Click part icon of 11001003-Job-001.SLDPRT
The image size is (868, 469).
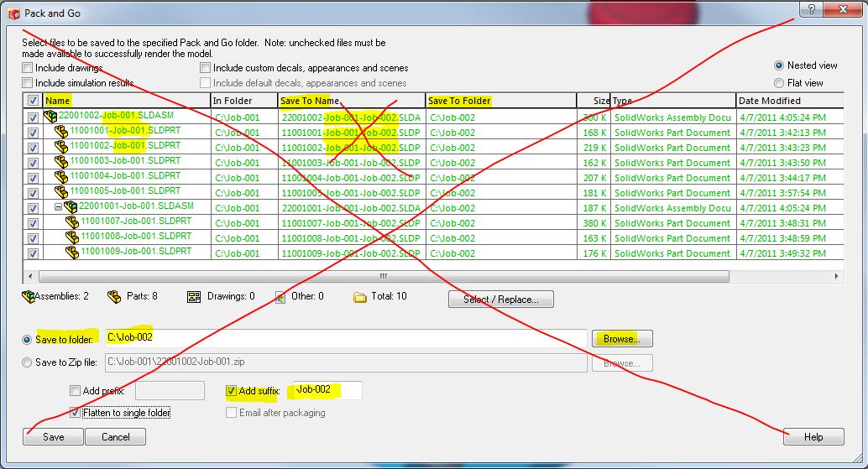click(61, 161)
